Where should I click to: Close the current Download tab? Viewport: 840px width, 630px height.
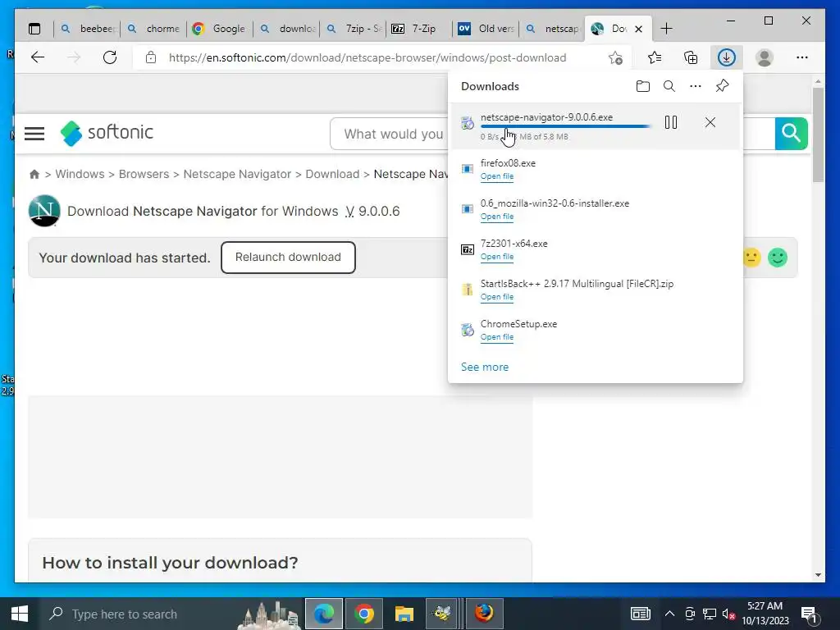pos(638,29)
